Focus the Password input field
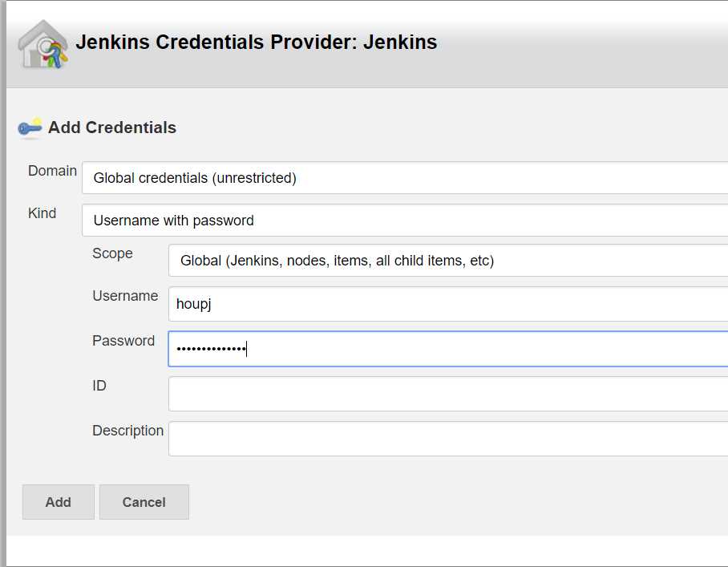 coord(448,349)
